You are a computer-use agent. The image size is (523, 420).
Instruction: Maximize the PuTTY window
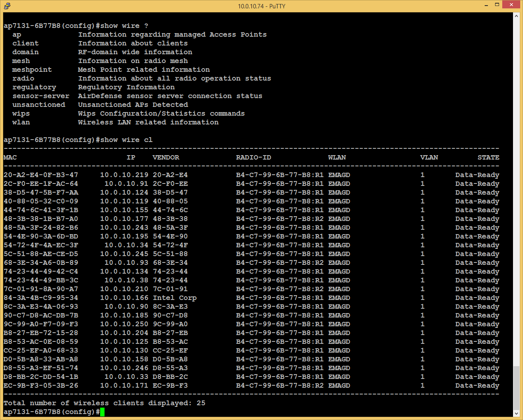point(497,5)
